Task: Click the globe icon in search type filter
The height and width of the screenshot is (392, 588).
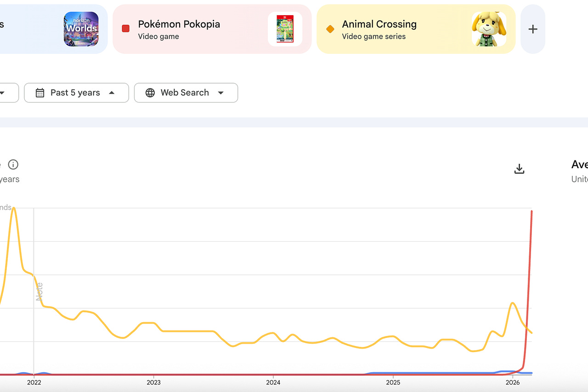Action: tap(150, 93)
